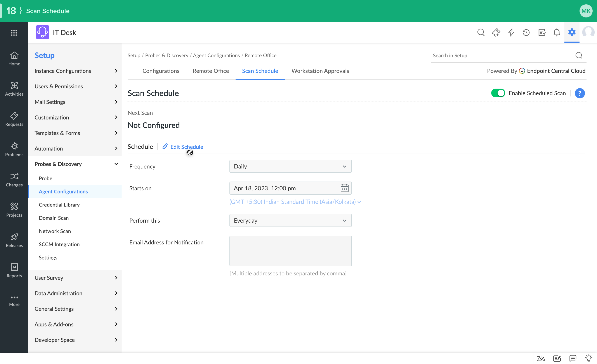Screen dimensions: 597x364
Task: Click the lightning bolt quick actions icon
Action: [x=511, y=33]
